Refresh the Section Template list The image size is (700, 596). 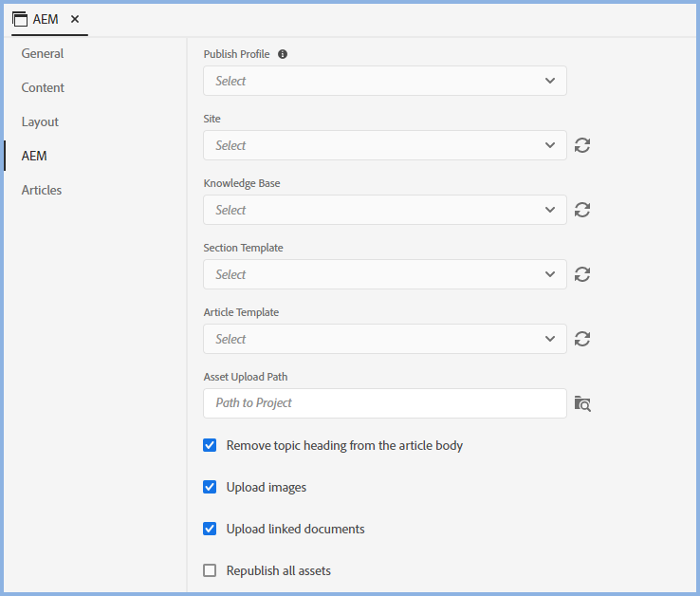pyautogui.click(x=582, y=274)
